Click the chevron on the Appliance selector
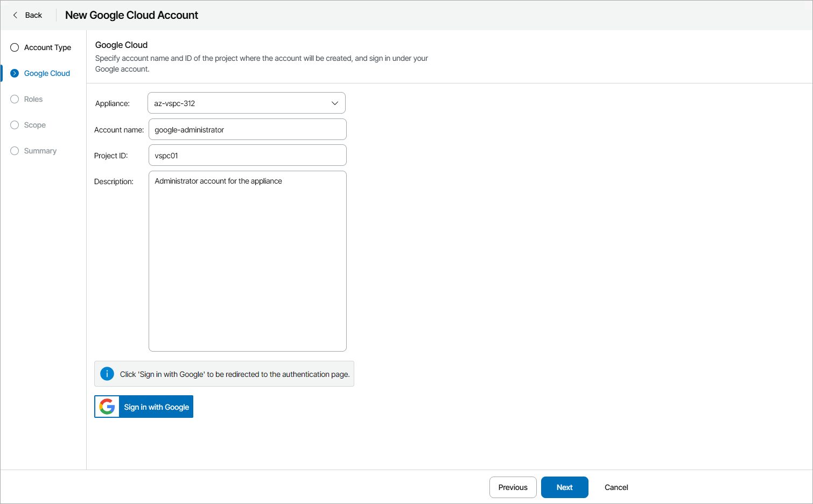 tap(335, 103)
